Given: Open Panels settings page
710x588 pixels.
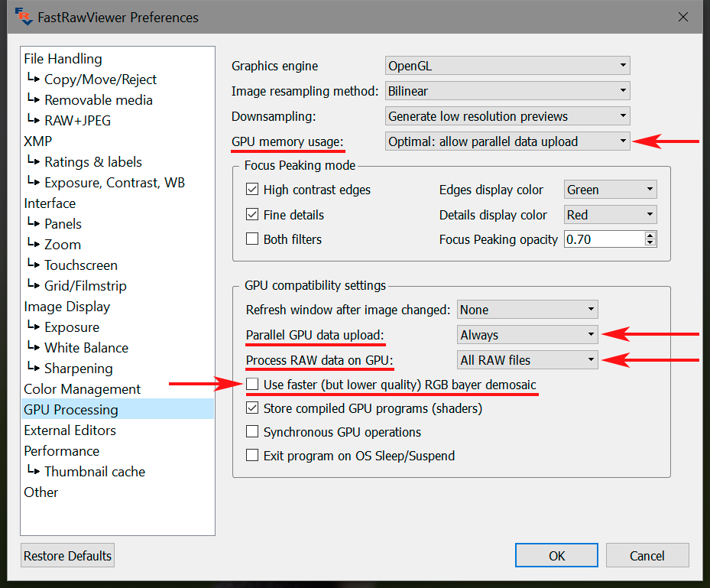Looking at the screenshot, I should click(63, 224).
